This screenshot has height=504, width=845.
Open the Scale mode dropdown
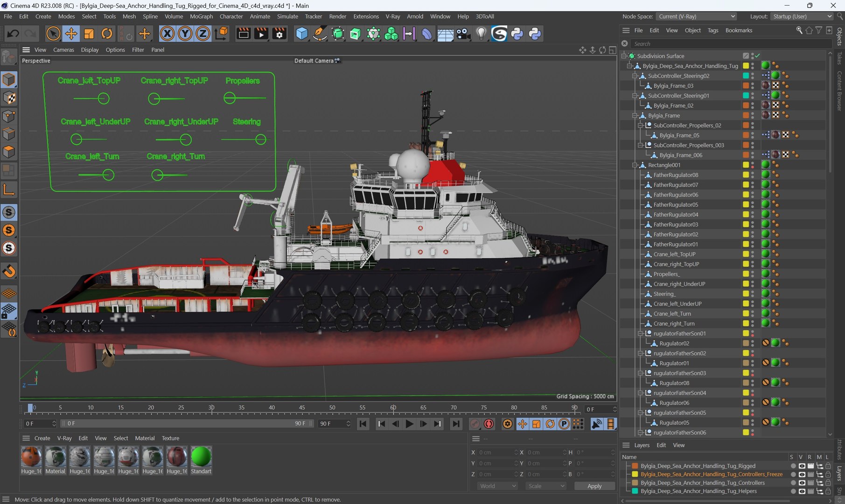click(546, 486)
